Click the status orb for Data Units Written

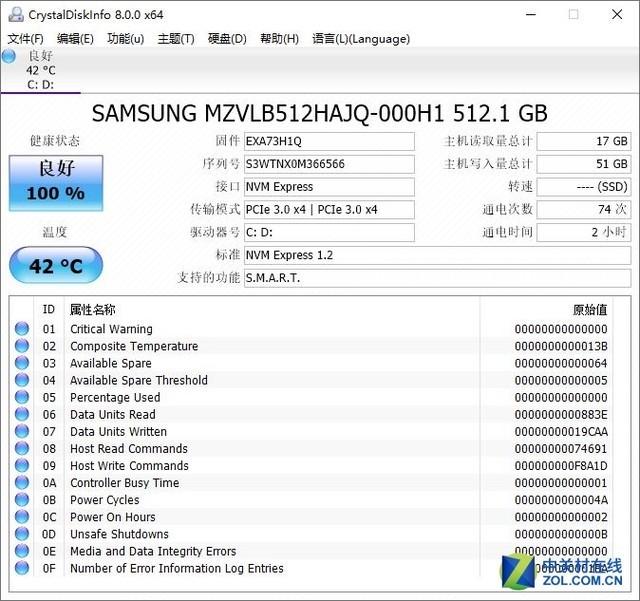point(22,432)
